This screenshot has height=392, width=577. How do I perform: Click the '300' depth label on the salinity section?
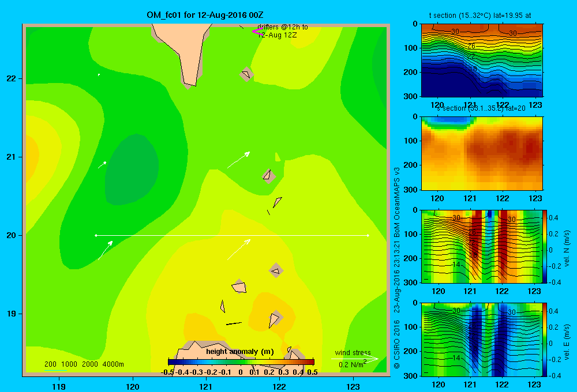pos(411,190)
